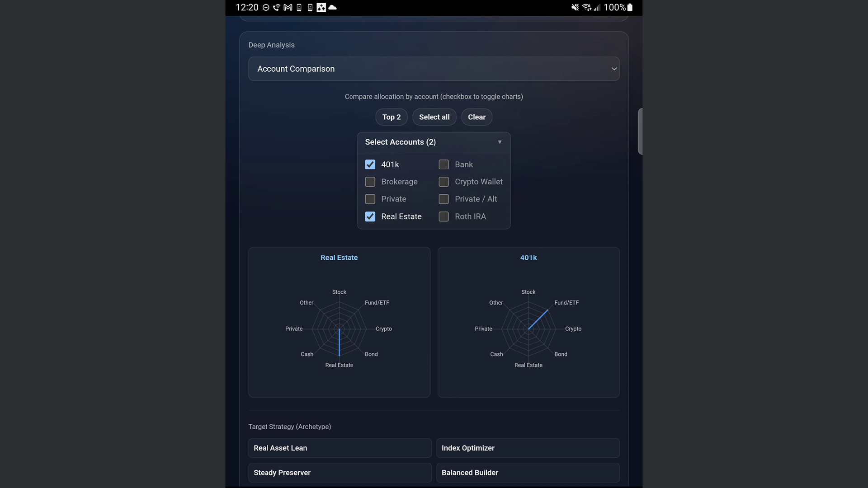The image size is (868, 488).
Task: Tap the battery icon in status bar
Action: point(630,8)
